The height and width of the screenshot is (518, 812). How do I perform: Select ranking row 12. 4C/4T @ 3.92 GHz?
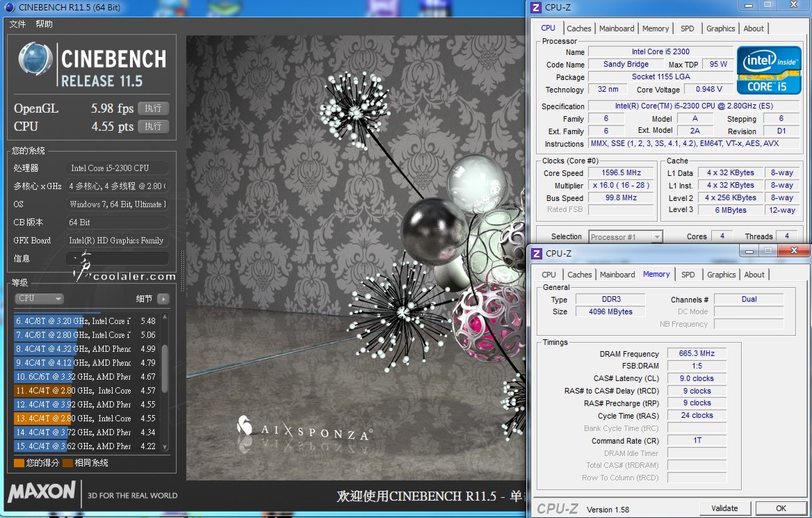(x=86, y=405)
